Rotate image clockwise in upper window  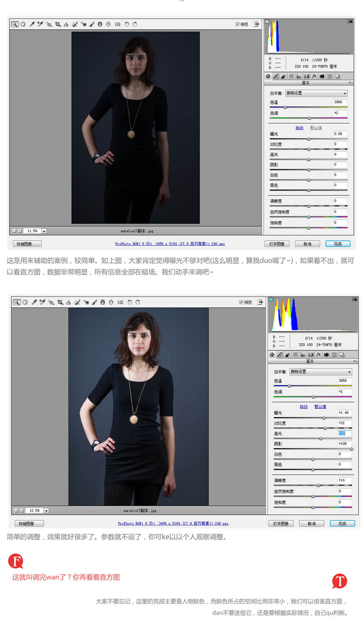click(x=135, y=24)
